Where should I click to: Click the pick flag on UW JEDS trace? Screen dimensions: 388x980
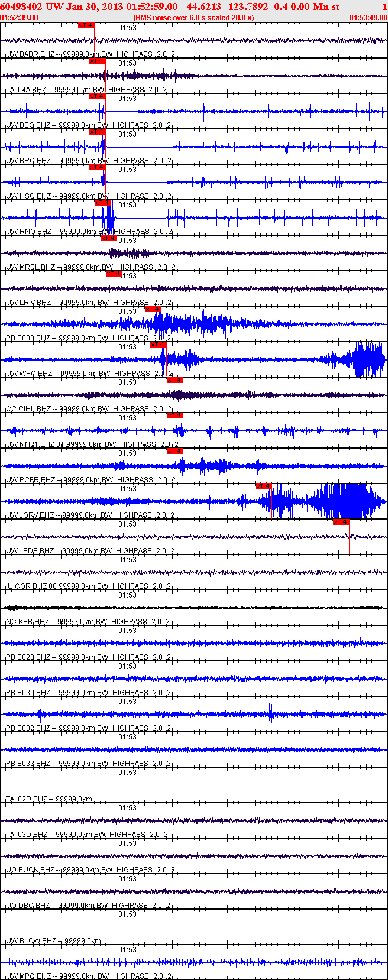341,522
